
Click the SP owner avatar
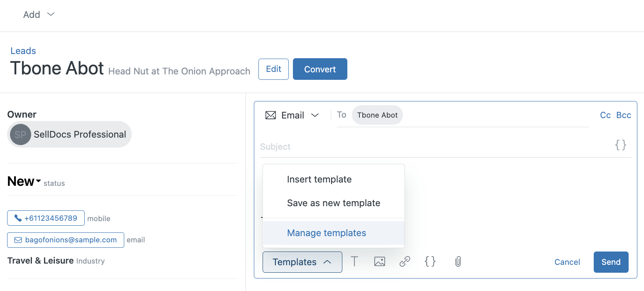click(x=20, y=134)
